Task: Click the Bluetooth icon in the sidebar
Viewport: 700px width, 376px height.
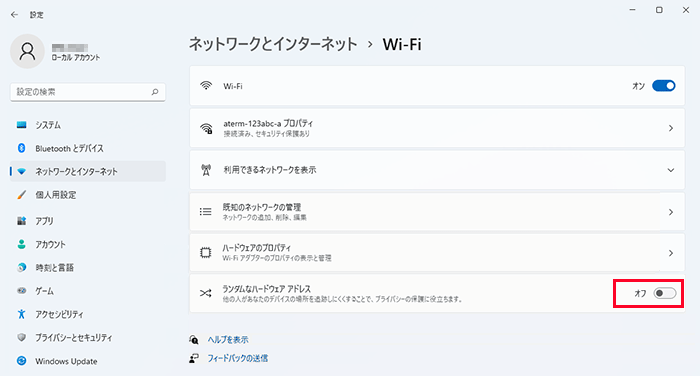Action: [21, 148]
